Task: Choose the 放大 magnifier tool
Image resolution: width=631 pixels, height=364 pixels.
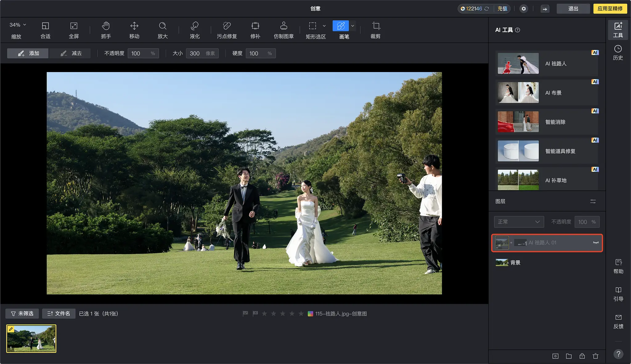Action: [162, 30]
